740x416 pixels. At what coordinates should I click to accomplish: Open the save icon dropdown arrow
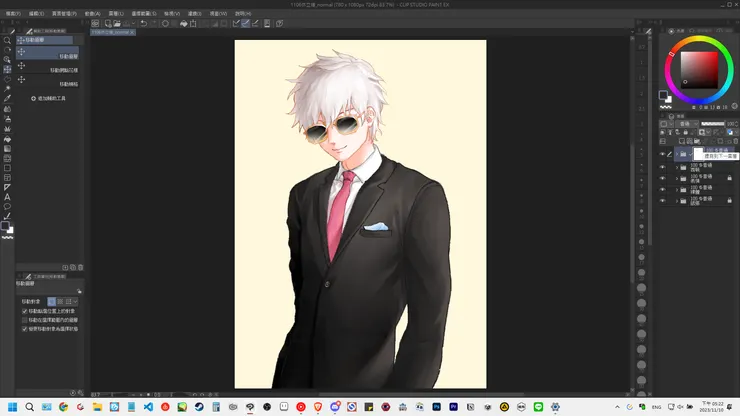(x=134, y=23)
